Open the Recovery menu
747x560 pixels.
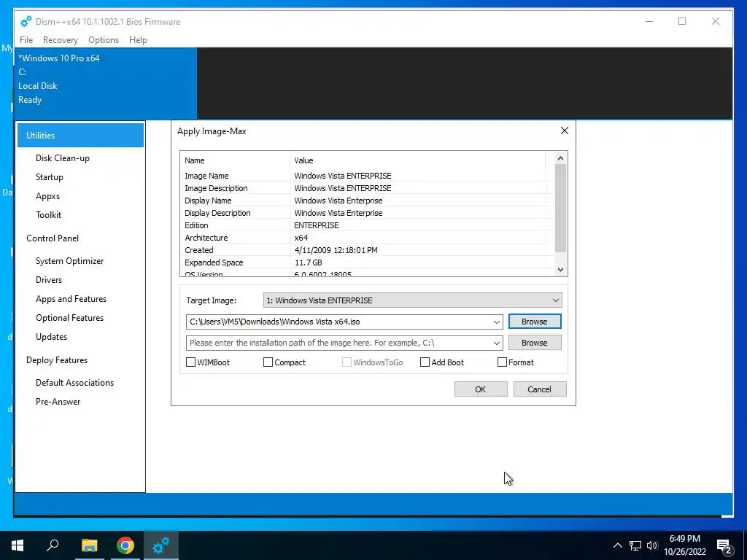[61, 40]
